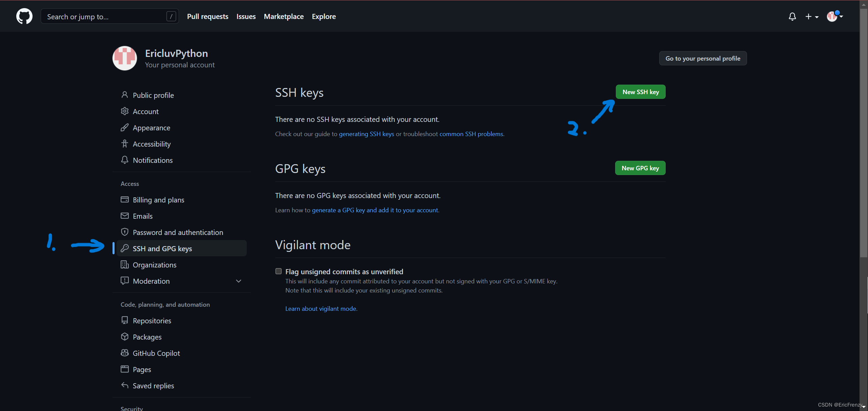Click the Public profile person icon

click(124, 95)
